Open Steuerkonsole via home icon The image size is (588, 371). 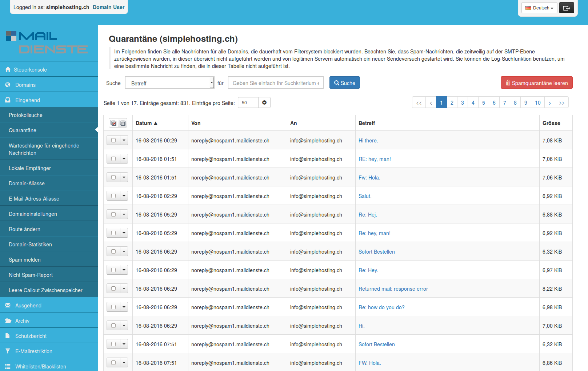(x=8, y=70)
